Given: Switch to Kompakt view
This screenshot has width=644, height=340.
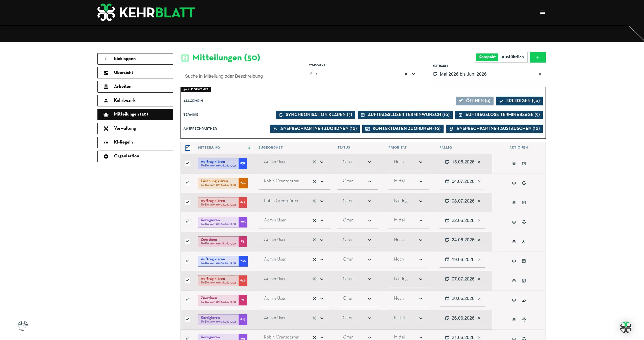Looking at the screenshot, I should pyautogui.click(x=487, y=57).
